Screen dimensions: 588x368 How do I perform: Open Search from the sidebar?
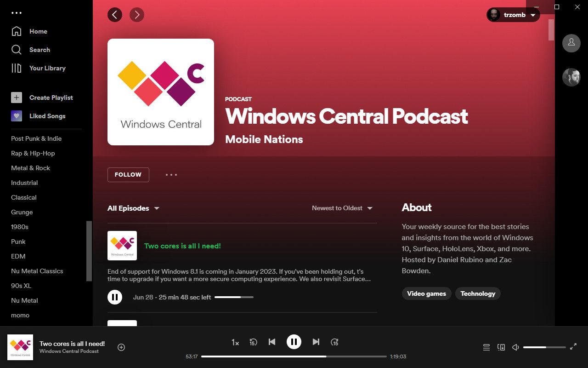(40, 50)
